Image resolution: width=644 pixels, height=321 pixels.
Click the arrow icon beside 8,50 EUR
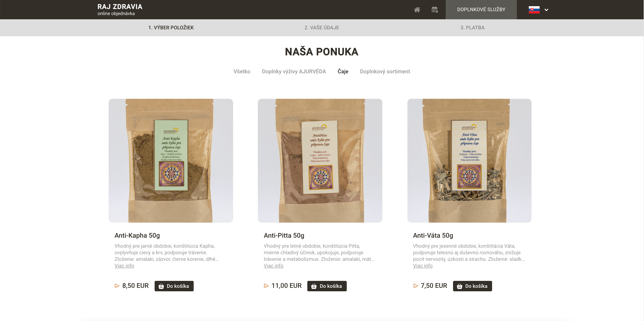(117, 286)
